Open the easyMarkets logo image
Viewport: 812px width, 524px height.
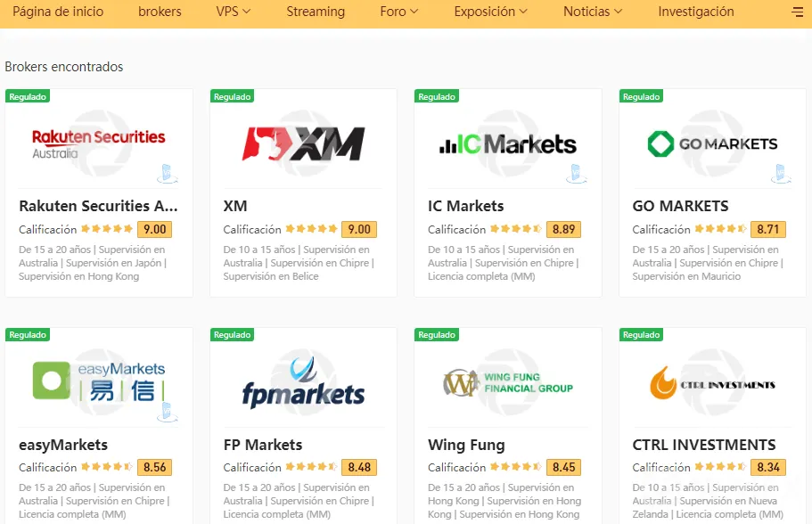(x=99, y=381)
